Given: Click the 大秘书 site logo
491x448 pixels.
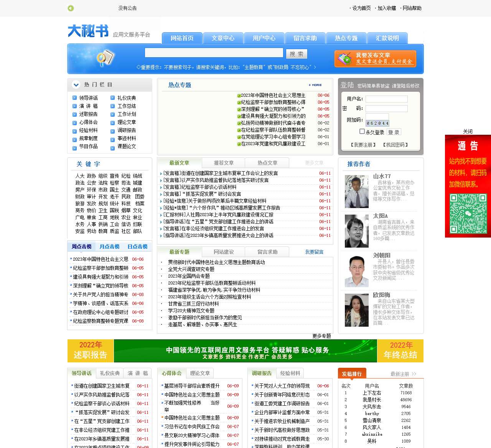Looking at the screenshot, I should click(88, 31).
